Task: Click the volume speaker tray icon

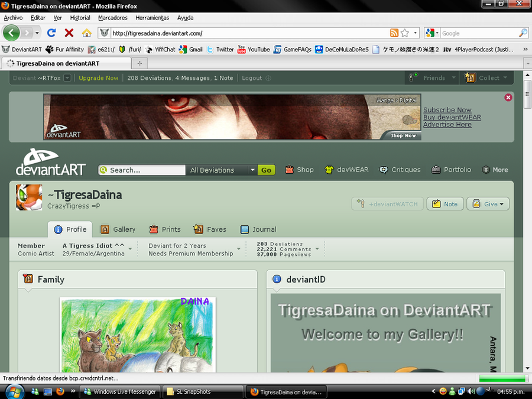Action: coord(471,391)
